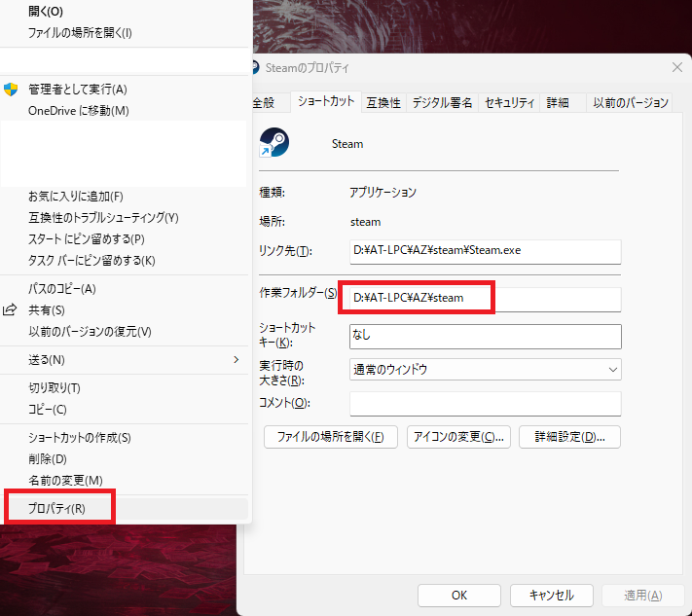Switch to the 互換性 tab

[x=382, y=102]
